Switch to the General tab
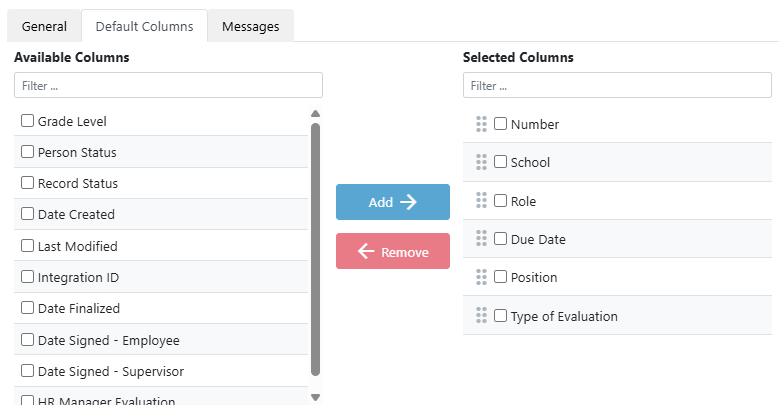 (44, 26)
